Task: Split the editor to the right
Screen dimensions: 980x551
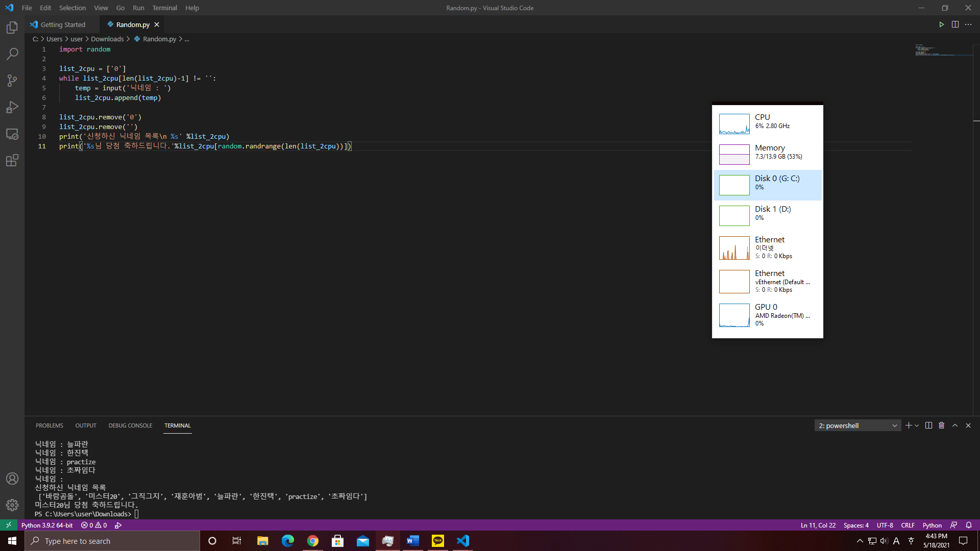Action: tap(955, 24)
